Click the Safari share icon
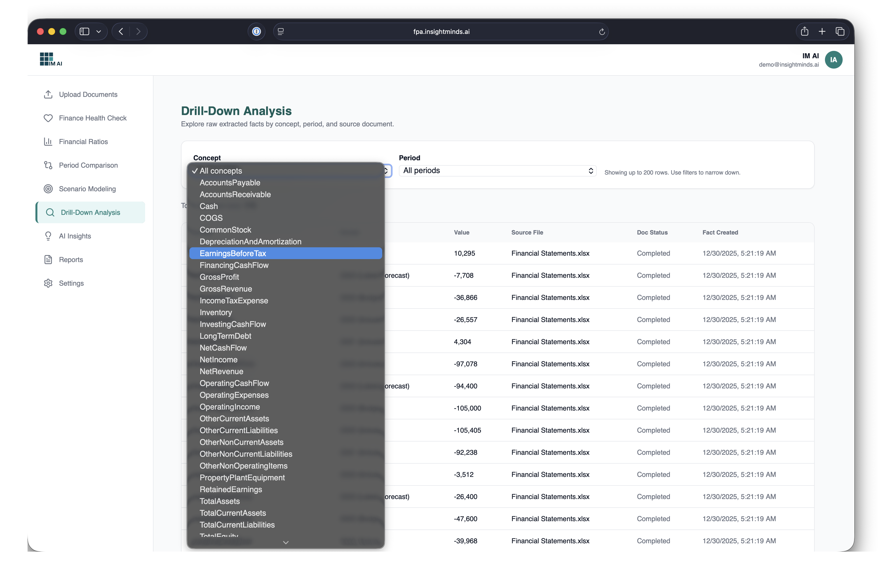The width and height of the screenshot is (882, 588). [804, 31]
